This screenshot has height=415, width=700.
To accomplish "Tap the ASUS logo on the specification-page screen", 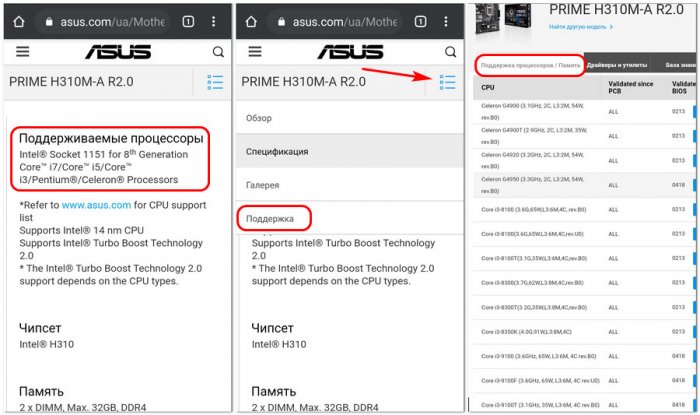I will [118, 52].
